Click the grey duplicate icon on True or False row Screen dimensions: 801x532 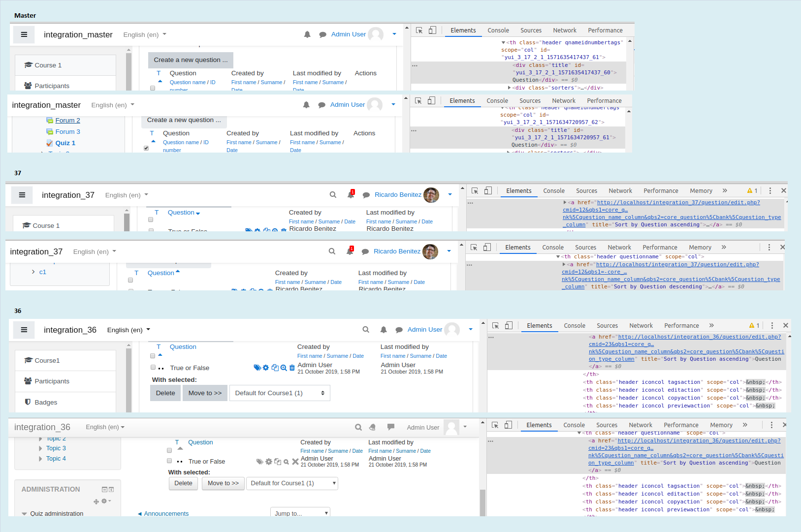[278, 462]
